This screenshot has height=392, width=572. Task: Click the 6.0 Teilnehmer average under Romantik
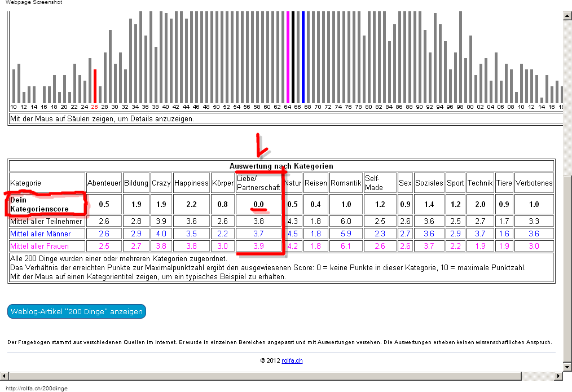(346, 221)
